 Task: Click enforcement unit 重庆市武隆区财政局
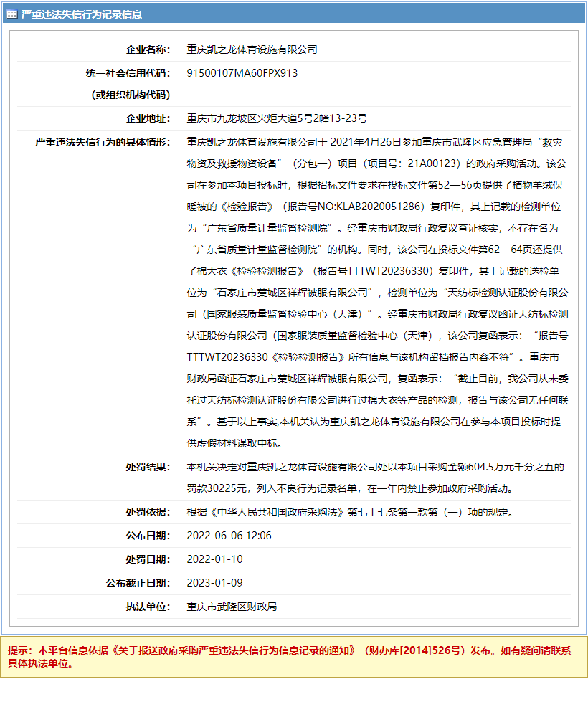pos(232,607)
